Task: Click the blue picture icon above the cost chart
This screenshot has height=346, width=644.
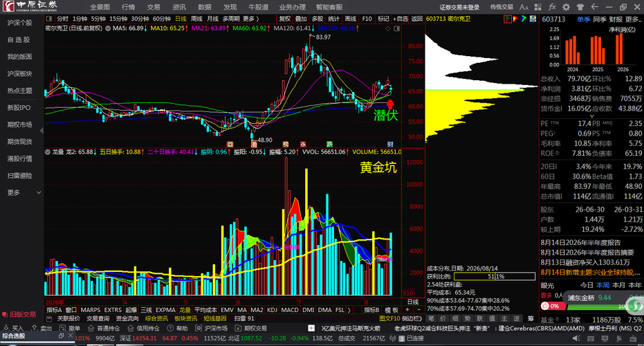Action: [x=533, y=19]
